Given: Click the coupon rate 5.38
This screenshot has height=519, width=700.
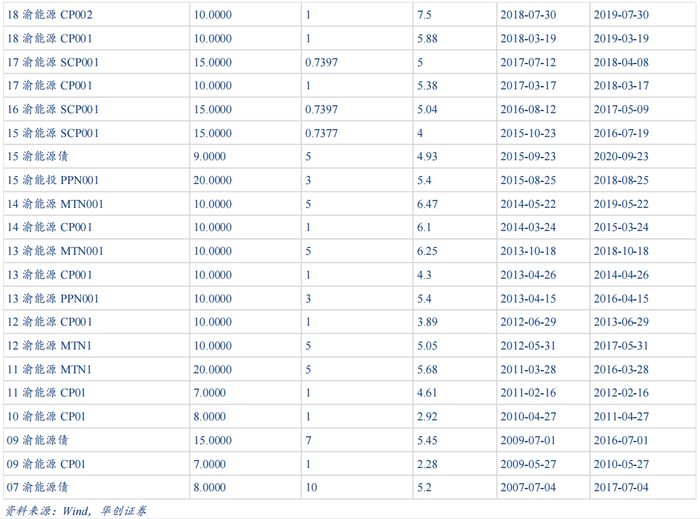Looking at the screenshot, I should click(x=427, y=85).
